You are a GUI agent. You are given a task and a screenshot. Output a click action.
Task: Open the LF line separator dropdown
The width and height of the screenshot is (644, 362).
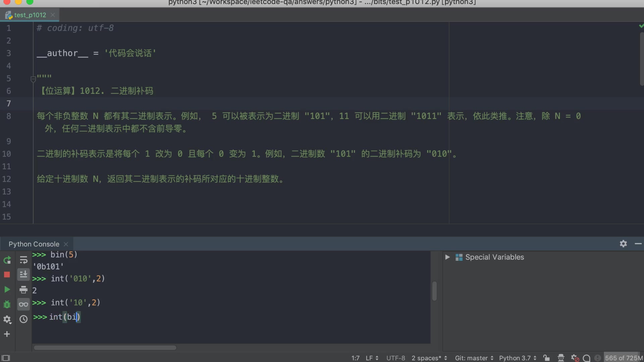[x=372, y=358]
